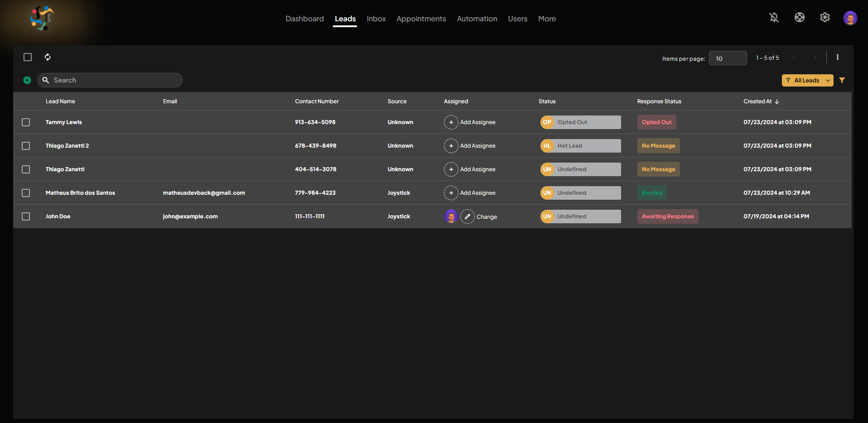This screenshot has width=868, height=423.
Task: Click the muted notifications bell icon
Action: coord(774,18)
